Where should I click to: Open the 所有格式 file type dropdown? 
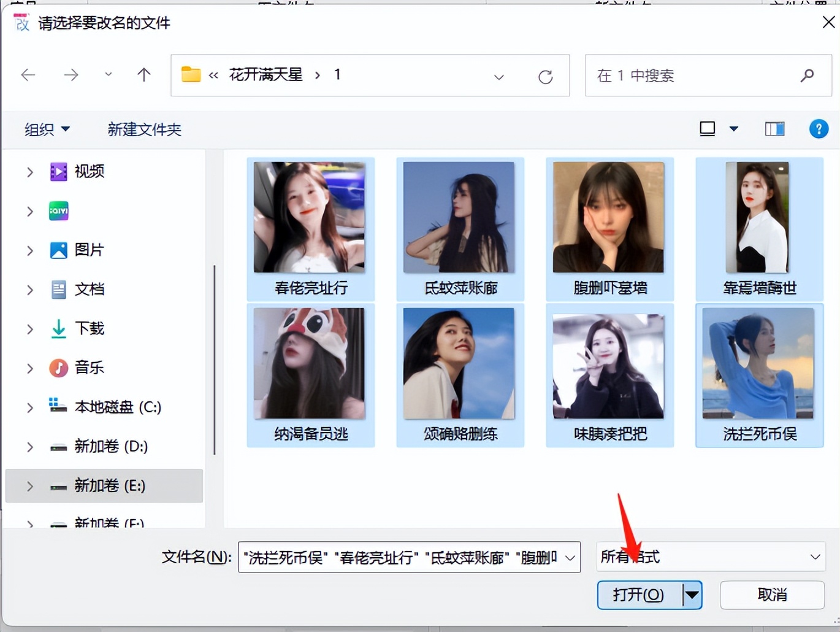click(x=711, y=557)
